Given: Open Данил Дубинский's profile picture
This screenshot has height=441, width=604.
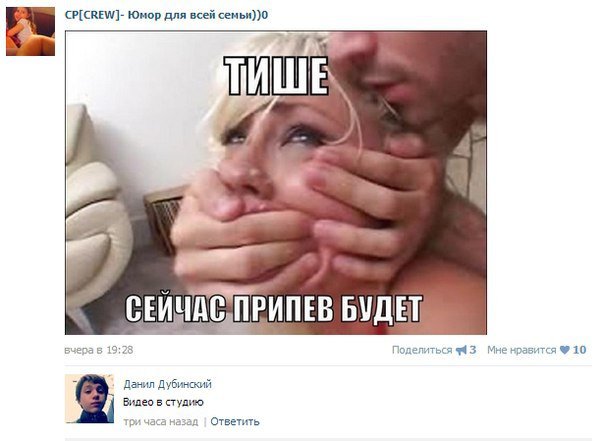Looking at the screenshot, I should tap(89, 399).
